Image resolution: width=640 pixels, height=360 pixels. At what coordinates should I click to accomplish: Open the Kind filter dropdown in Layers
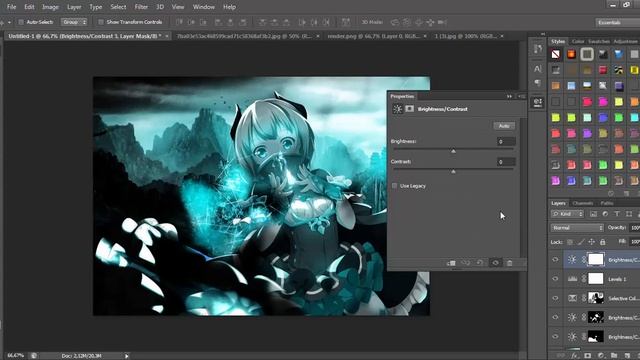(x=567, y=214)
